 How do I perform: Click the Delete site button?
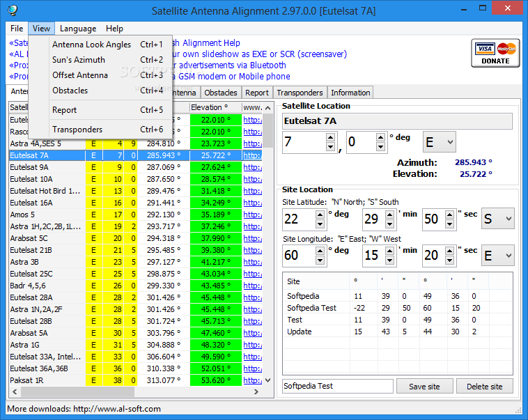[485, 387]
